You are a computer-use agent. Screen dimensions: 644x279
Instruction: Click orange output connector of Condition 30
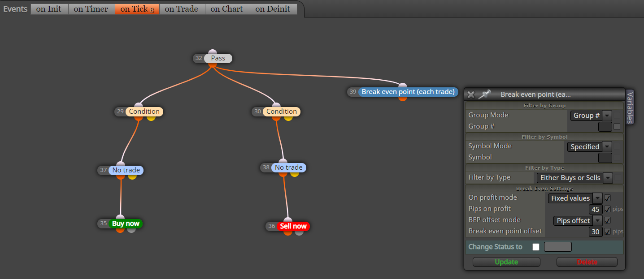(x=276, y=118)
